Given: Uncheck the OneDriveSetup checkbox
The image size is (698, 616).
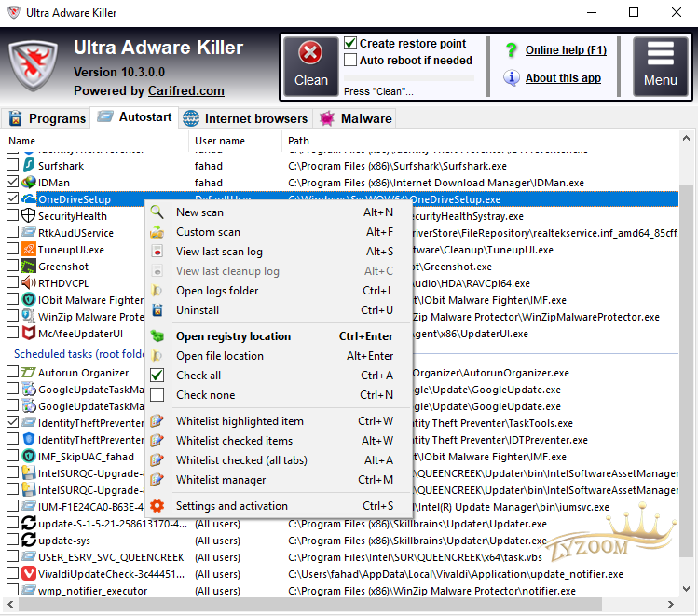Looking at the screenshot, I should 12,198.
